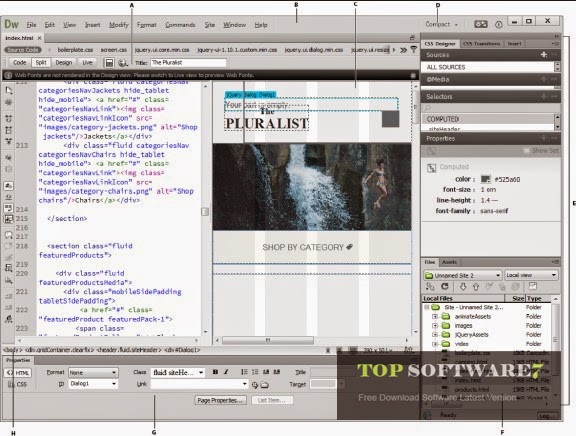Click the Point to File target icon
The height and width of the screenshot is (436, 576).
click(255, 385)
